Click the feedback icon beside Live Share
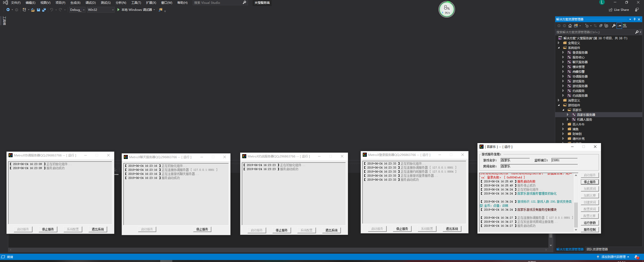 [x=637, y=10]
